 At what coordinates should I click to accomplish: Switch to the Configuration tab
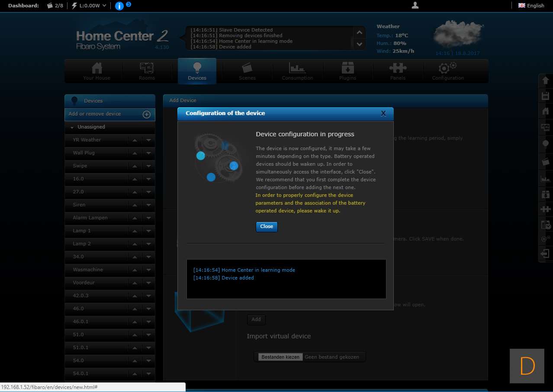448,71
